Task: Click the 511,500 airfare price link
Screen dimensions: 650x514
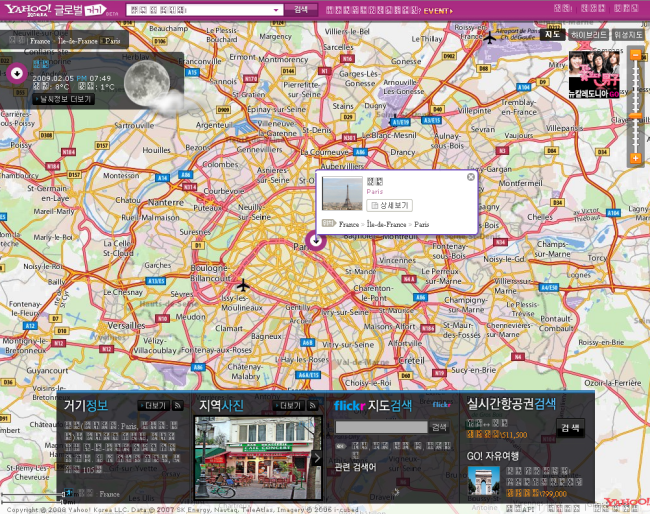Action: (x=497, y=435)
